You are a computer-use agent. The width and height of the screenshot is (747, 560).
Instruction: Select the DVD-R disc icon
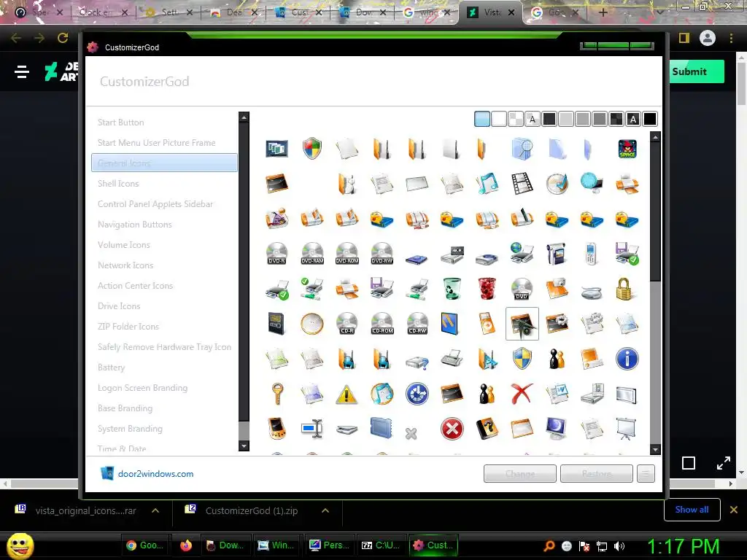tap(276, 253)
